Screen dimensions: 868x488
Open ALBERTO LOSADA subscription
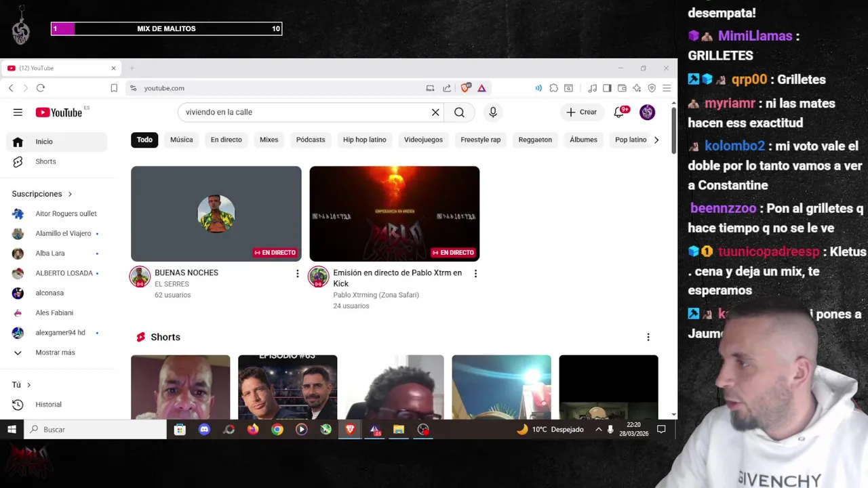[57, 273]
